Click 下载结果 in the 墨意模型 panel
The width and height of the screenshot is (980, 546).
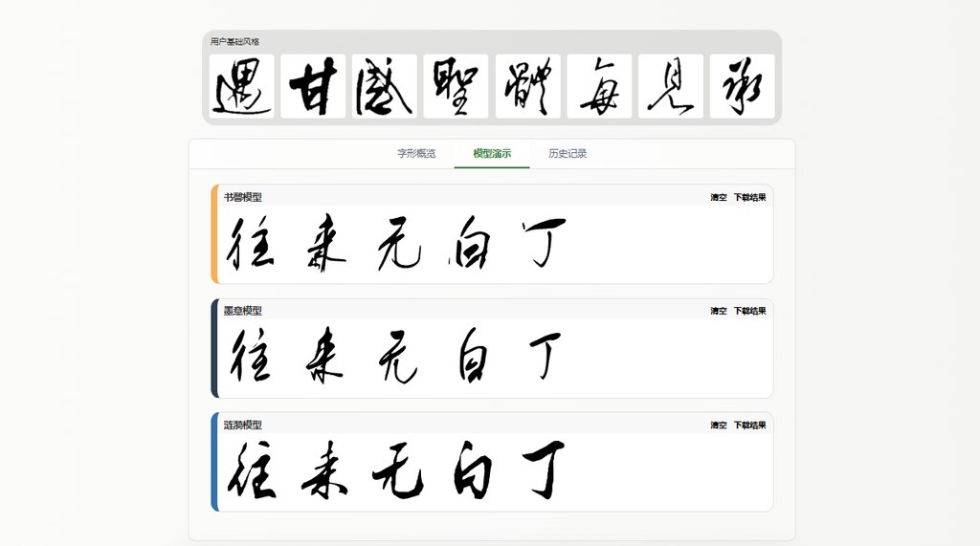[x=749, y=311]
